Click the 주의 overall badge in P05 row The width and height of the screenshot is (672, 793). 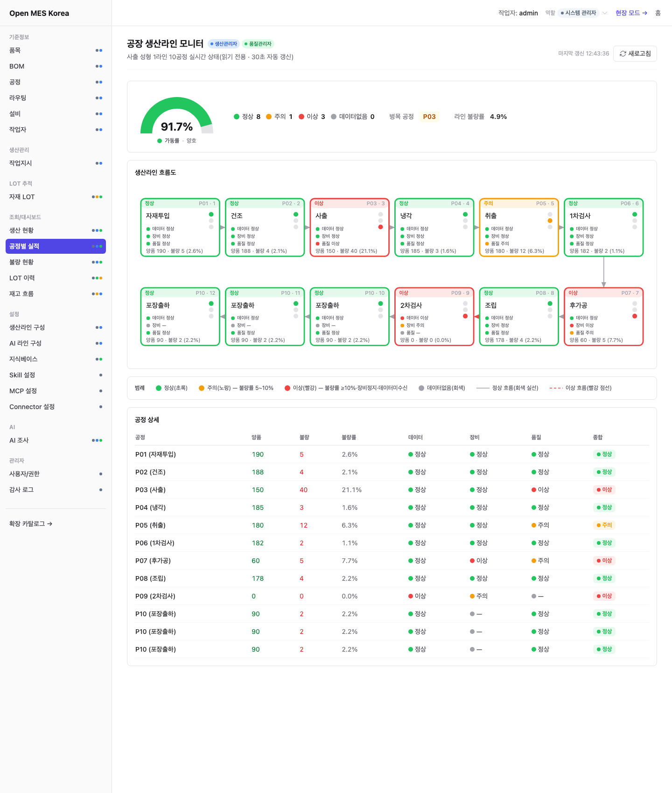pos(604,525)
